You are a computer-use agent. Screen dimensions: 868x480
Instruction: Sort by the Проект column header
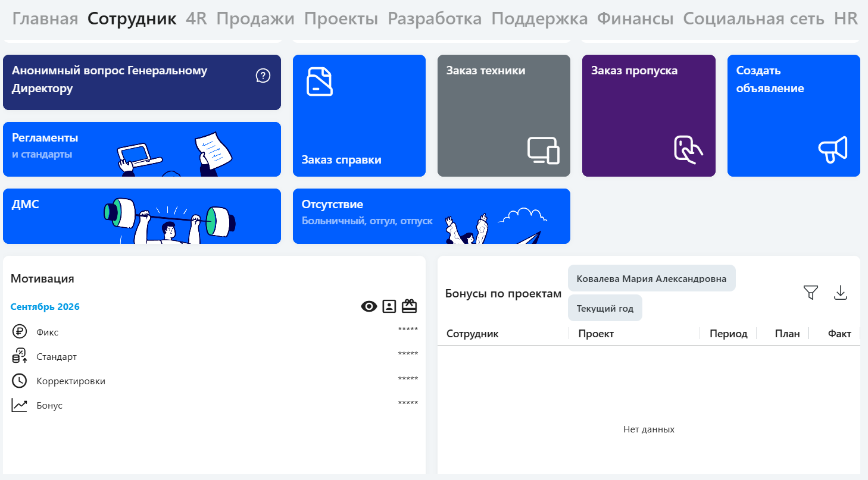596,334
